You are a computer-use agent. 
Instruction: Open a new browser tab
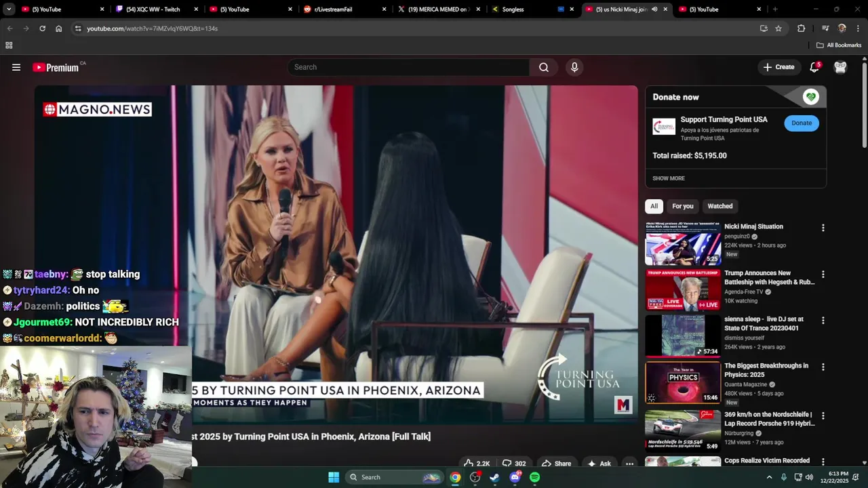tap(774, 9)
